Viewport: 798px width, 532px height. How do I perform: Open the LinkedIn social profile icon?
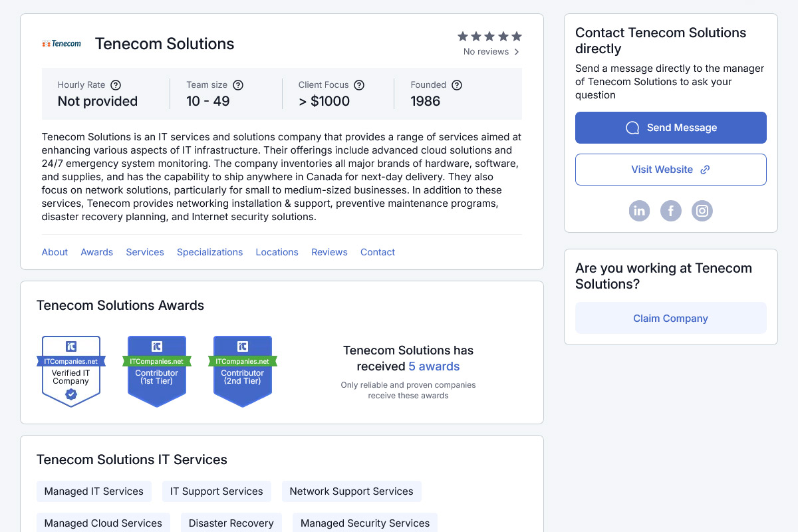point(639,211)
